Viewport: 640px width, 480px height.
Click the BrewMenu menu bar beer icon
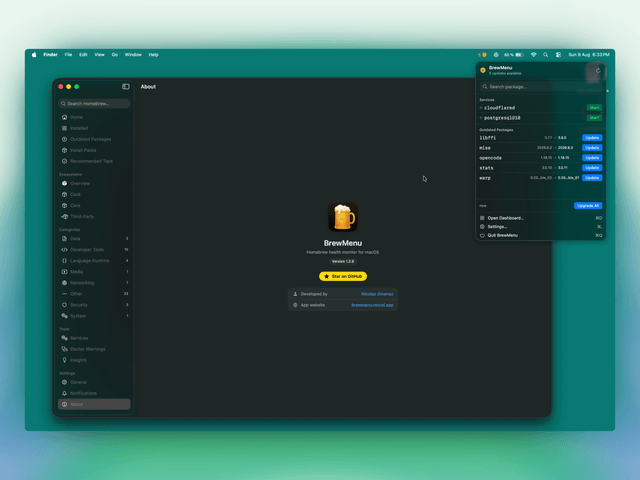tap(482, 55)
